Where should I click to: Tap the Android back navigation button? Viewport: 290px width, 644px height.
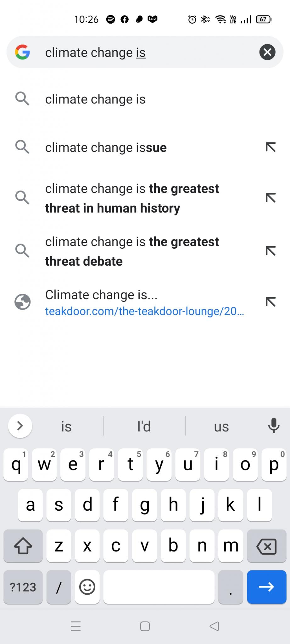(214, 626)
